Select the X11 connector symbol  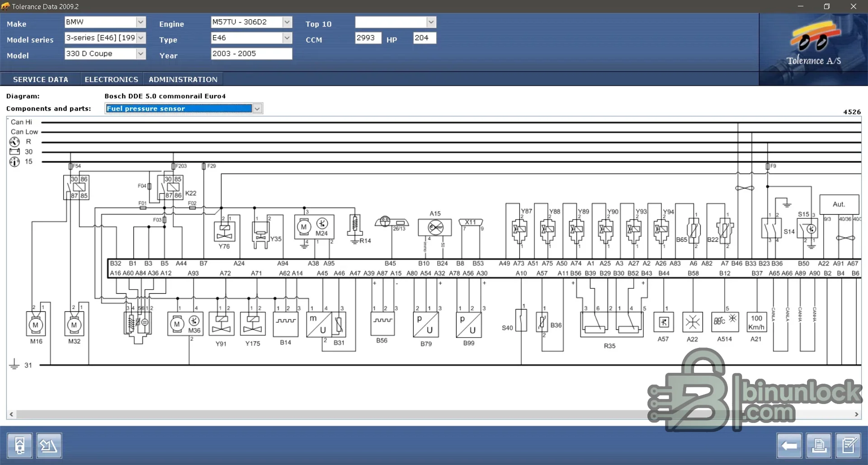pos(471,222)
